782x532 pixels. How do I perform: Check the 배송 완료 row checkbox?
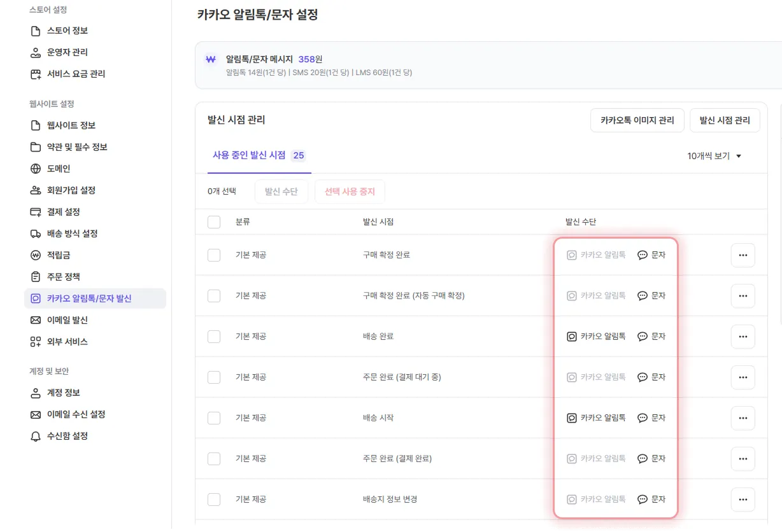pos(214,337)
